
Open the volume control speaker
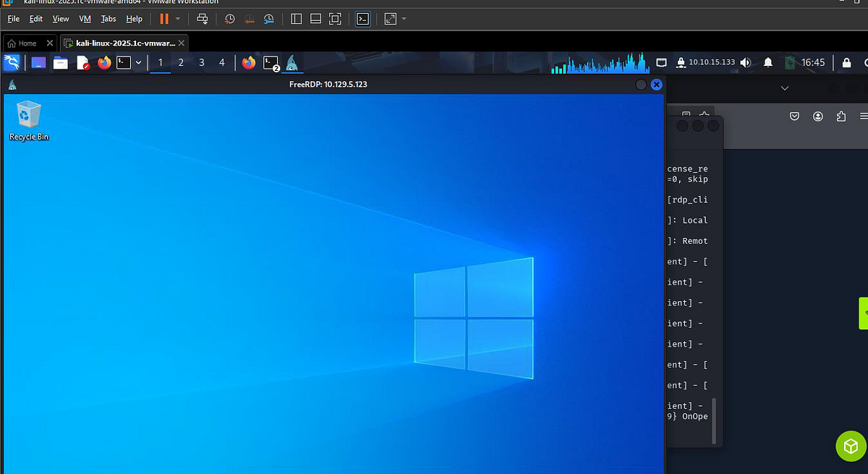[x=745, y=62]
